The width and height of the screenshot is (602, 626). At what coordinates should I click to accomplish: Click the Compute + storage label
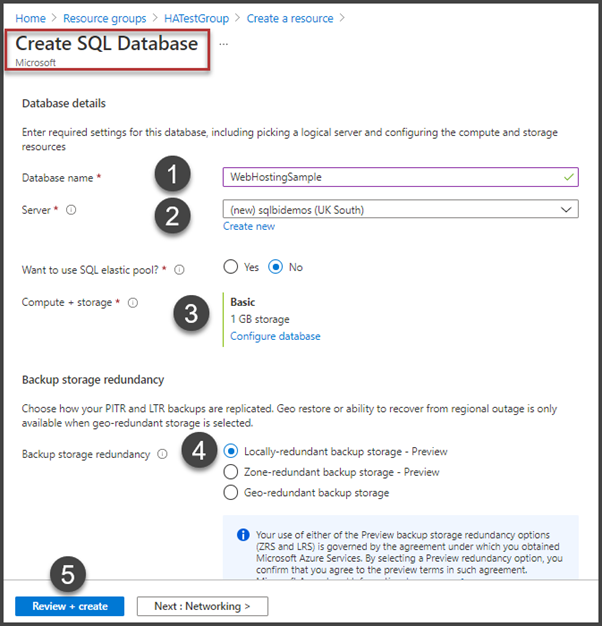pyautogui.click(x=67, y=303)
